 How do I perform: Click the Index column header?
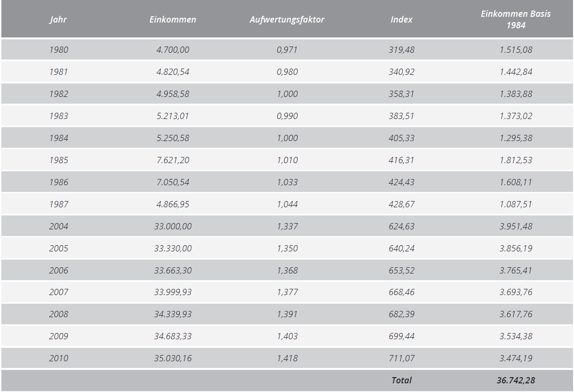pyautogui.click(x=402, y=19)
